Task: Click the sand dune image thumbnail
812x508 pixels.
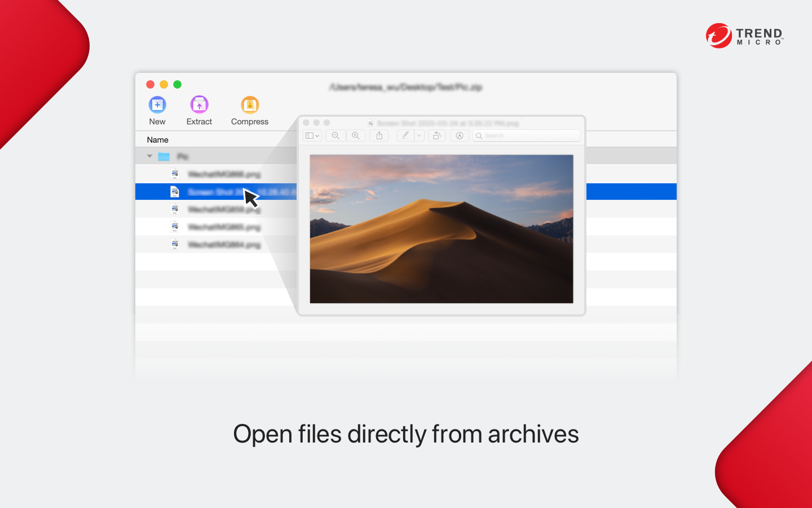Action: click(x=441, y=228)
